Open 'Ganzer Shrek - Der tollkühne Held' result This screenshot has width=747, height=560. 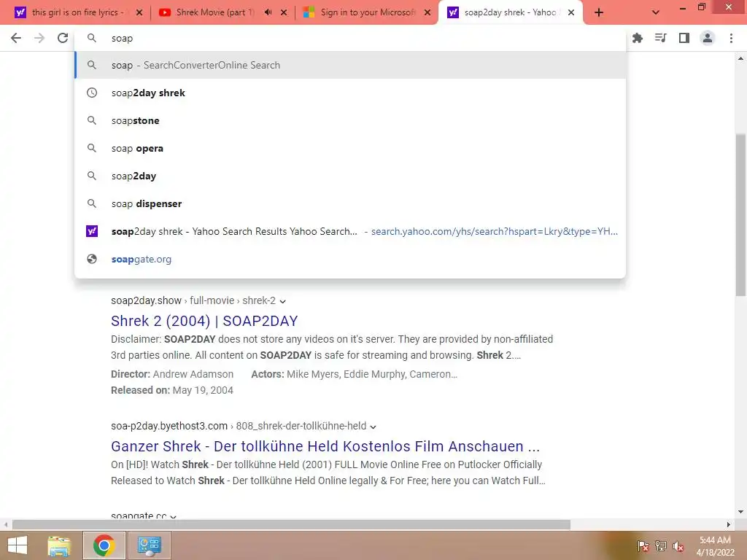coord(325,446)
